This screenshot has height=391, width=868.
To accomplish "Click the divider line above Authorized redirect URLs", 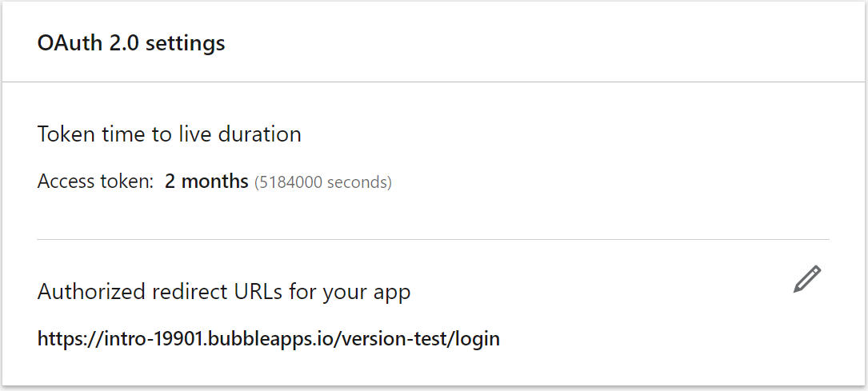I will click(x=433, y=239).
